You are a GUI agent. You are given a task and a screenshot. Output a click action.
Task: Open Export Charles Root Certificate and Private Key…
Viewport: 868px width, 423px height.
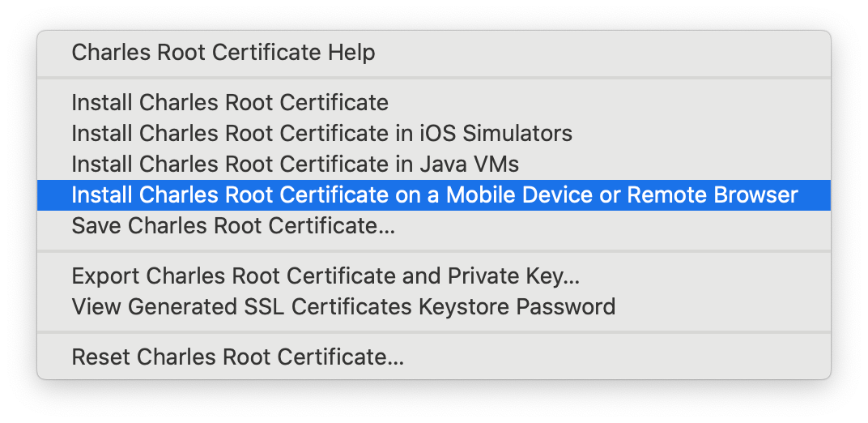point(434,276)
